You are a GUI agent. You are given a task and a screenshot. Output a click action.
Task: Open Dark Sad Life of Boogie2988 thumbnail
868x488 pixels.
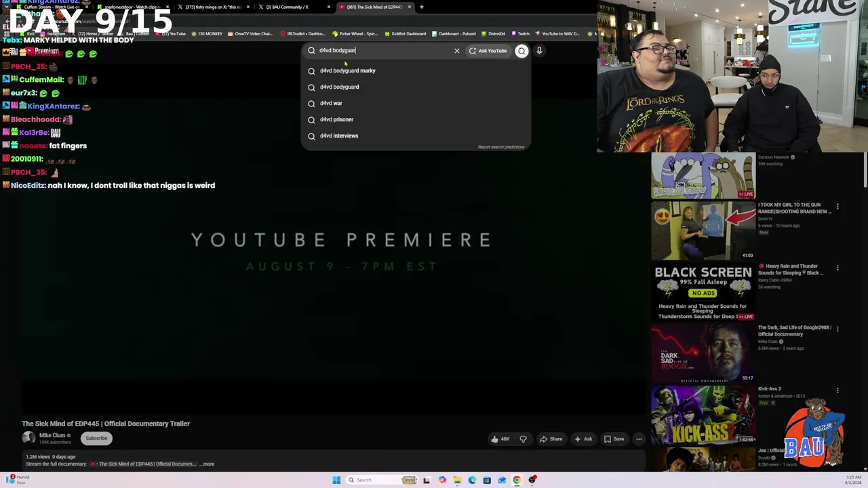tap(703, 353)
